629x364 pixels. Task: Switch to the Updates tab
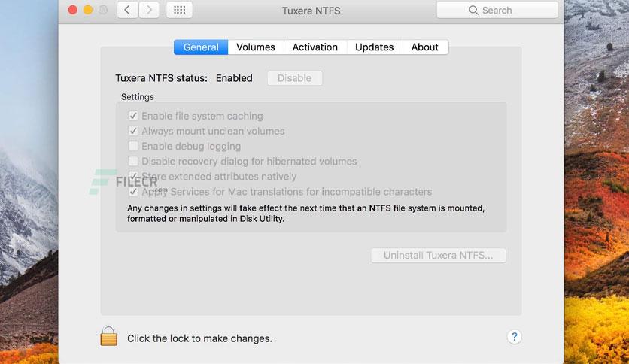(375, 47)
